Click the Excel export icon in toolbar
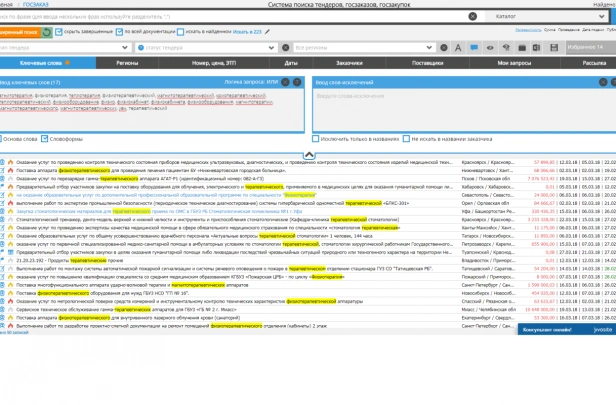This screenshot has height=405, width=616. pos(537,48)
